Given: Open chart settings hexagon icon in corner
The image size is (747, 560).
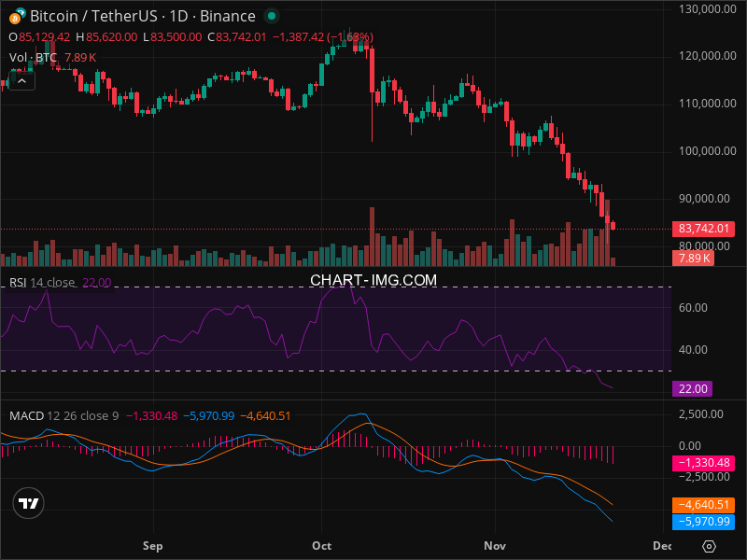Looking at the screenshot, I should point(710,546).
